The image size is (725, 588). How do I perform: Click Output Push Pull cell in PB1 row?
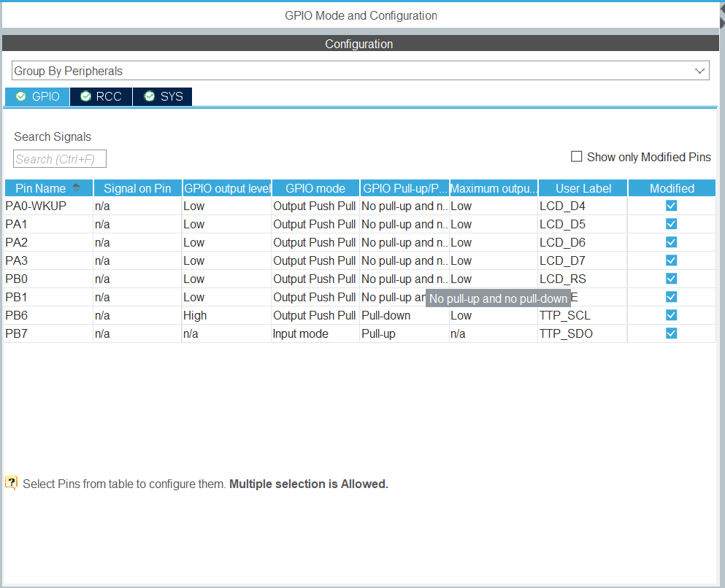click(x=315, y=297)
